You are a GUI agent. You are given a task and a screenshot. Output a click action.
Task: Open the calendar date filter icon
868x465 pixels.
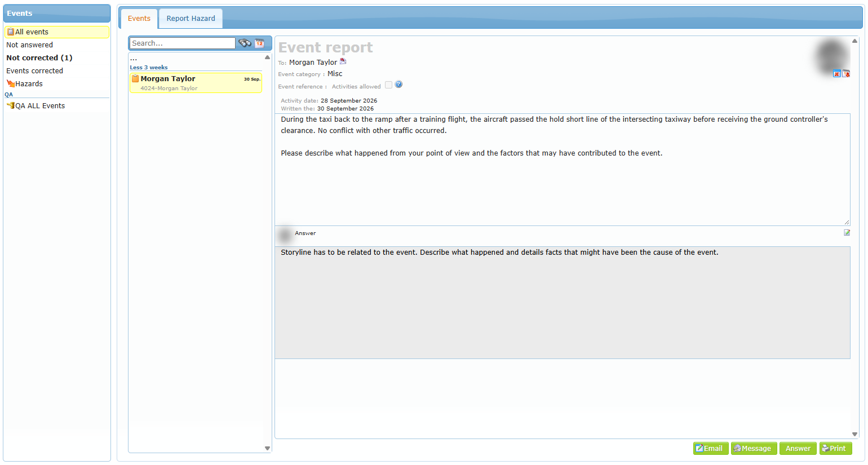(259, 43)
